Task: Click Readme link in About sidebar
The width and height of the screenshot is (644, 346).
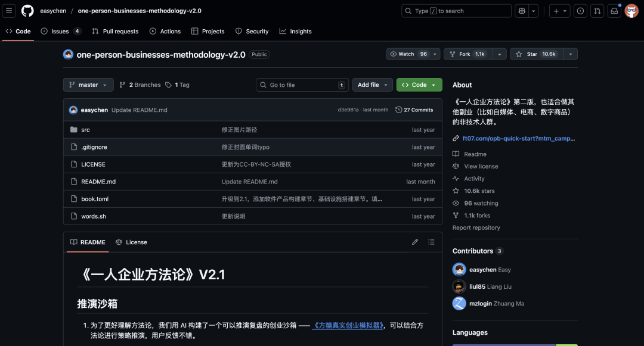Action: (475, 154)
